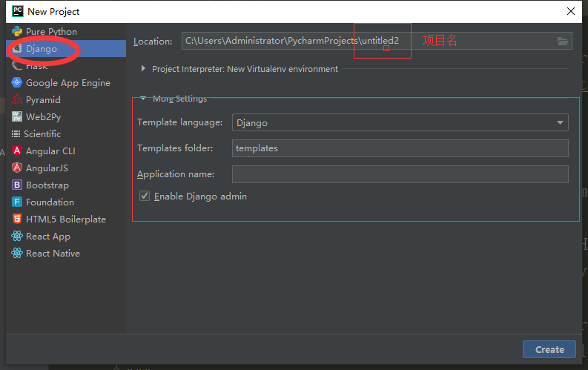Toggle Enable Django admin checkbox
Viewport: 588px width, 370px height.
[x=145, y=196]
